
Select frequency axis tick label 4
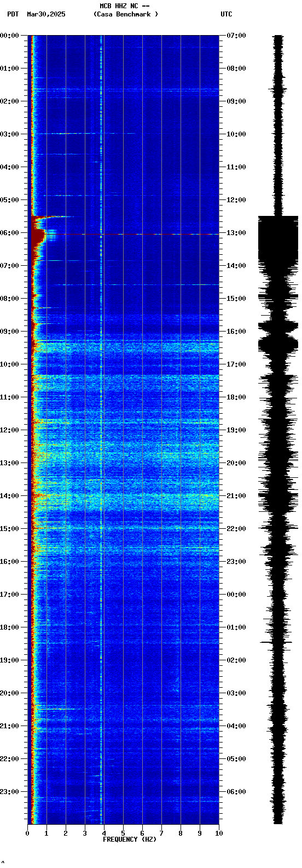(x=104, y=833)
